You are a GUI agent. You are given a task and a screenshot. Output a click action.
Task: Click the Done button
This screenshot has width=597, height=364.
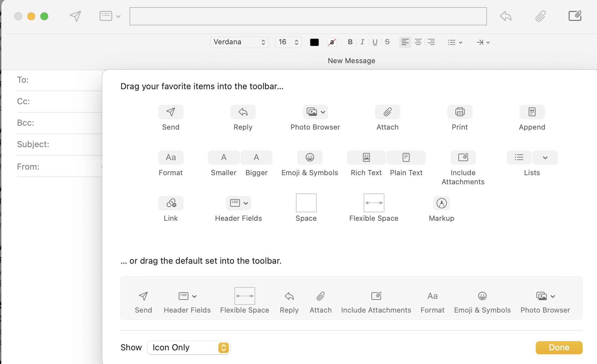coord(559,347)
